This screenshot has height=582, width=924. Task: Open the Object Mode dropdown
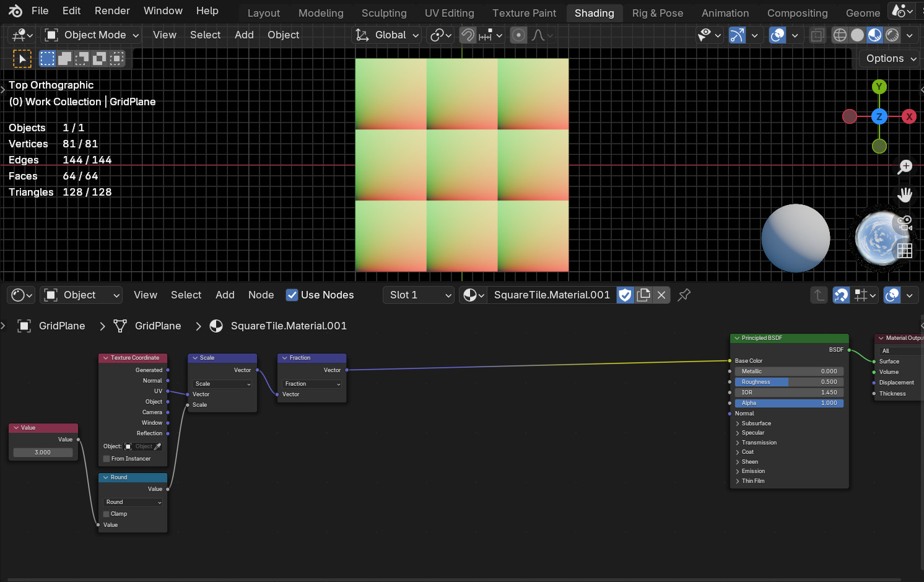tap(91, 35)
